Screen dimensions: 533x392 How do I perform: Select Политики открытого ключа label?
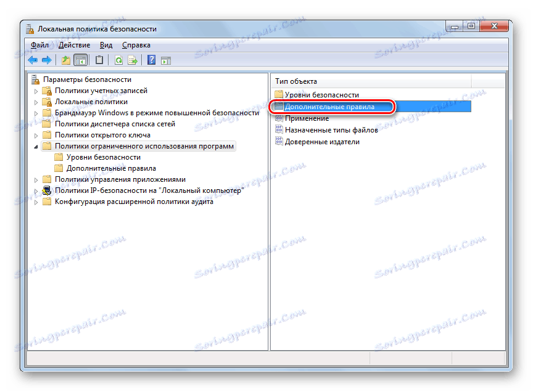pyautogui.click(x=102, y=135)
